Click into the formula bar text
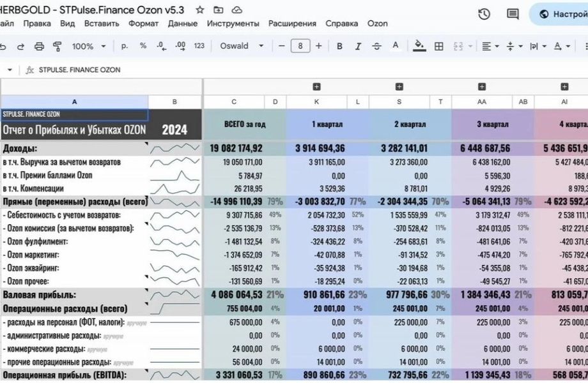The height and width of the screenshot is (383, 588). (x=79, y=70)
